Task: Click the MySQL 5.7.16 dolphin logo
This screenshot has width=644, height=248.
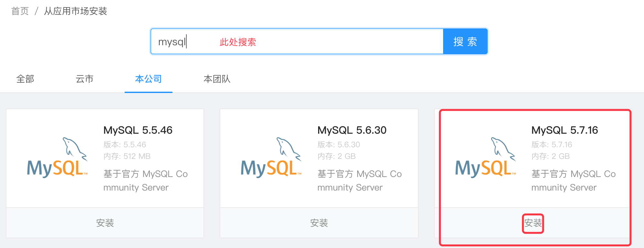Action: pyautogui.click(x=486, y=157)
